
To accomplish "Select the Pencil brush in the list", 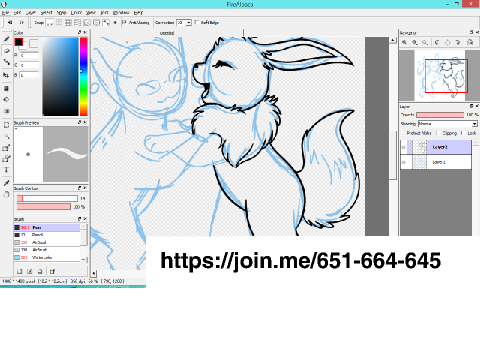I will coord(47,235).
